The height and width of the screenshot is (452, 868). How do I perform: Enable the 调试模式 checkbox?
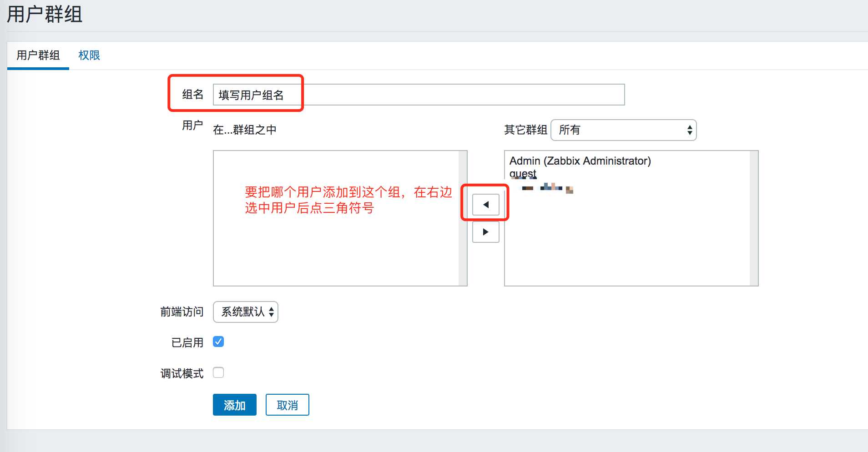pos(218,373)
